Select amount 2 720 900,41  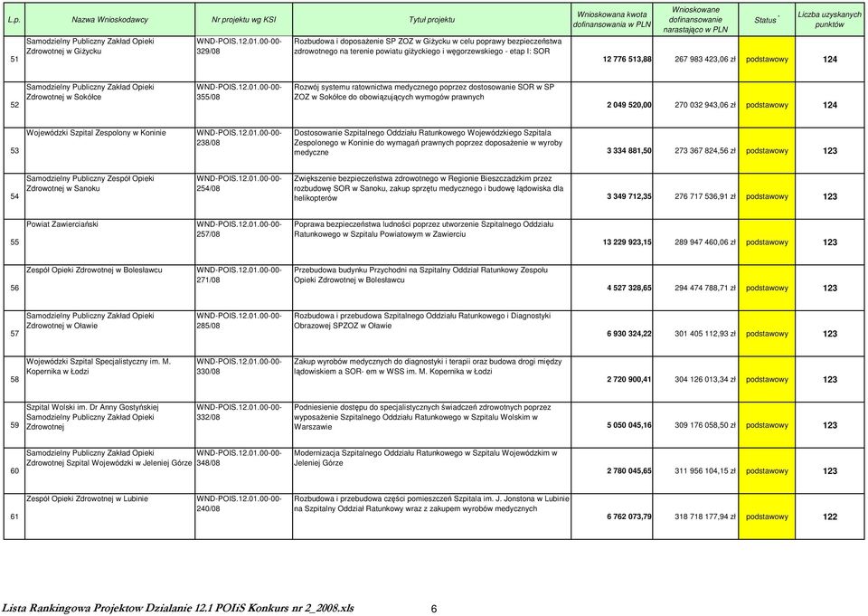coord(629,380)
